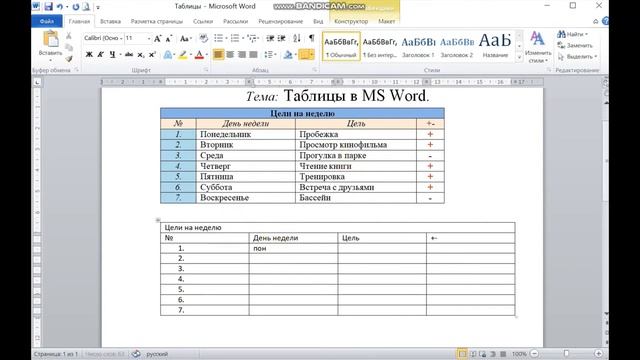This screenshot has height=360, width=640.
Task: Undo the last action
Action: (60, 7)
